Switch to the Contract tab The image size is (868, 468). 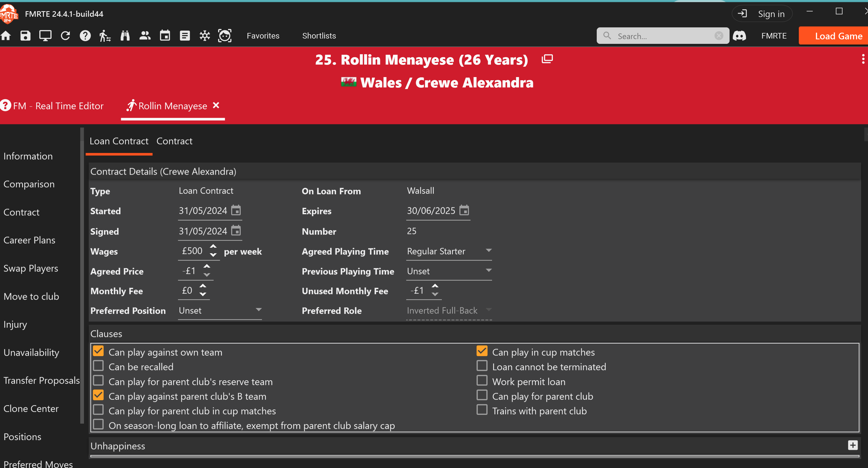point(174,141)
